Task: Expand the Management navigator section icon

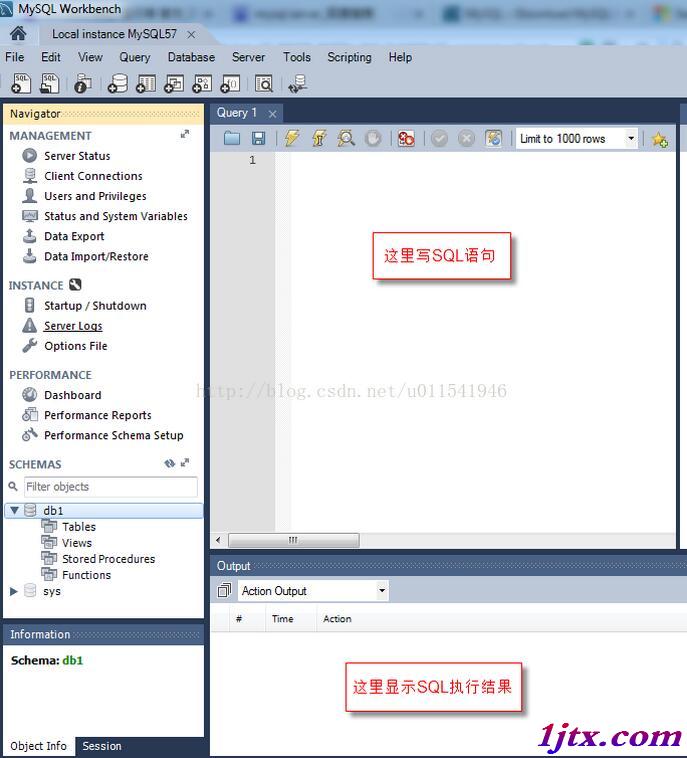Action: 185,134
